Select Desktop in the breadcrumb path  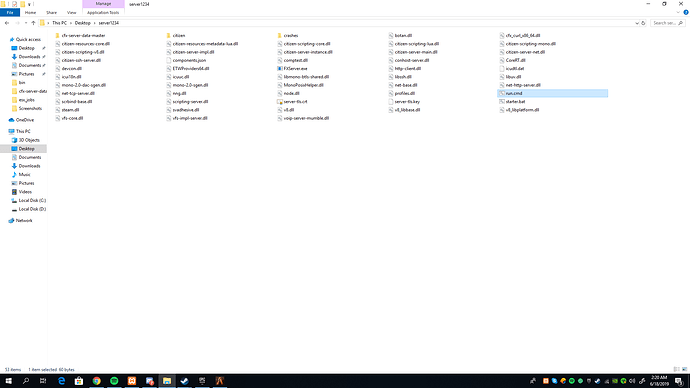point(82,23)
